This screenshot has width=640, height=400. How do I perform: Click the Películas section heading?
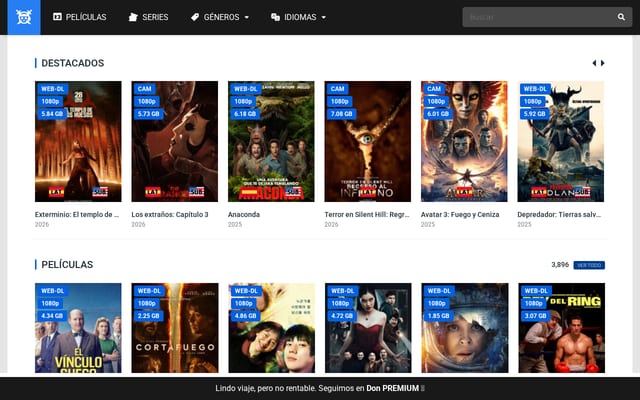pos(67,264)
